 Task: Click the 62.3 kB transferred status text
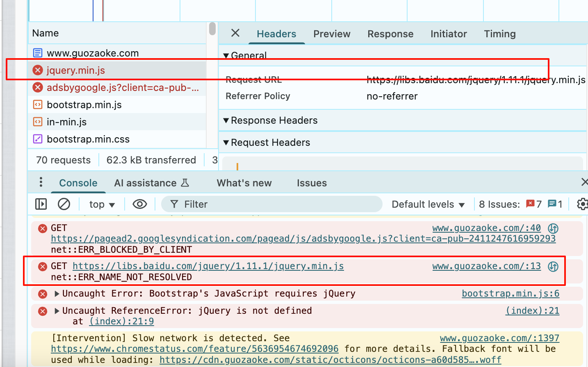pos(151,160)
